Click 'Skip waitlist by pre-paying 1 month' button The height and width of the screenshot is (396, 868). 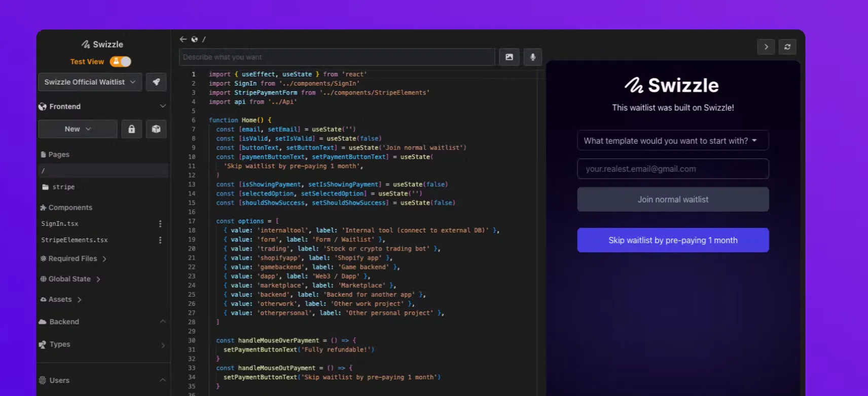click(673, 240)
